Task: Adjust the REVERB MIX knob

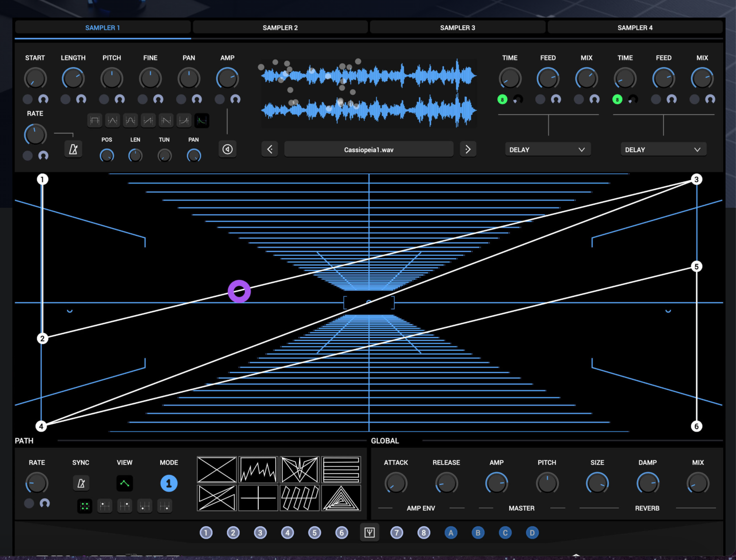Action: [697, 483]
